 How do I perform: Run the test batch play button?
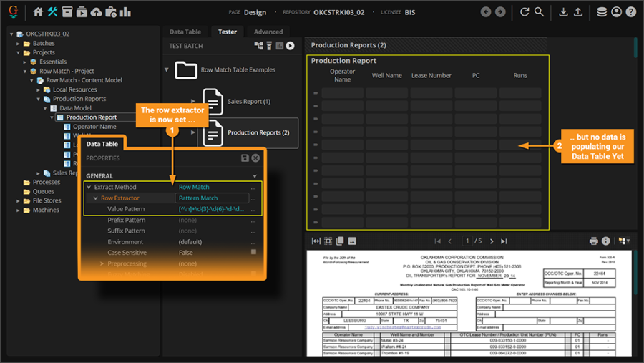pyautogui.click(x=291, y=46)
